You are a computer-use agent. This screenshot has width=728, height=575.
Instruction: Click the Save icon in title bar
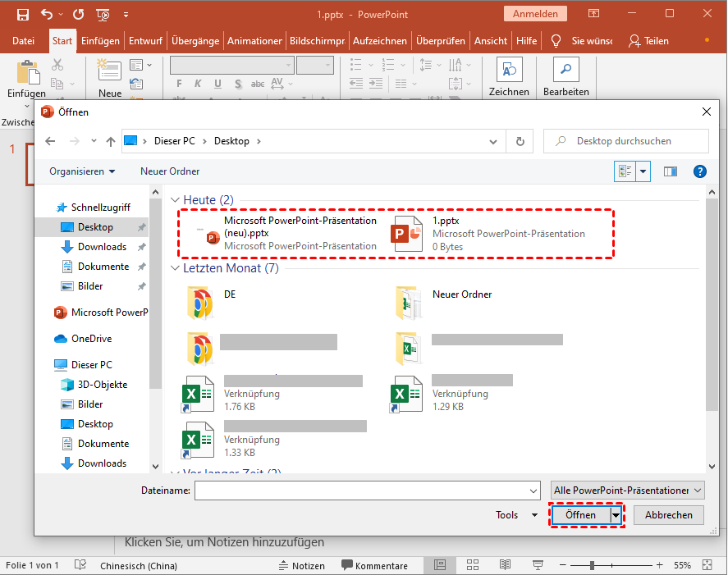click(x=22, y=14)
